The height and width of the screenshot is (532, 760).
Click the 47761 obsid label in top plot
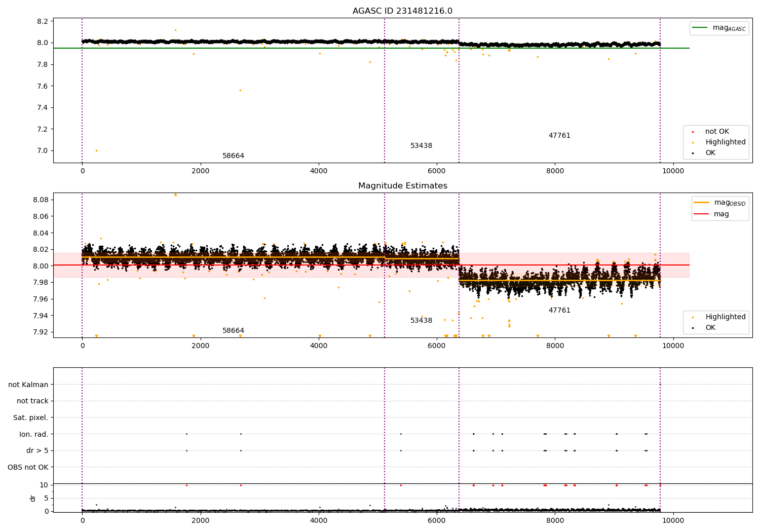559,136
